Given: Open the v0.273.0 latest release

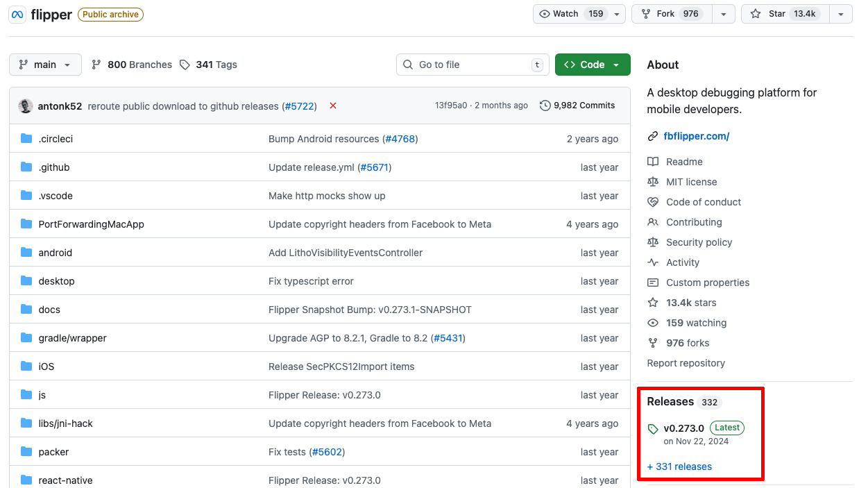Looking at the screenshot, I should [683, 428].
